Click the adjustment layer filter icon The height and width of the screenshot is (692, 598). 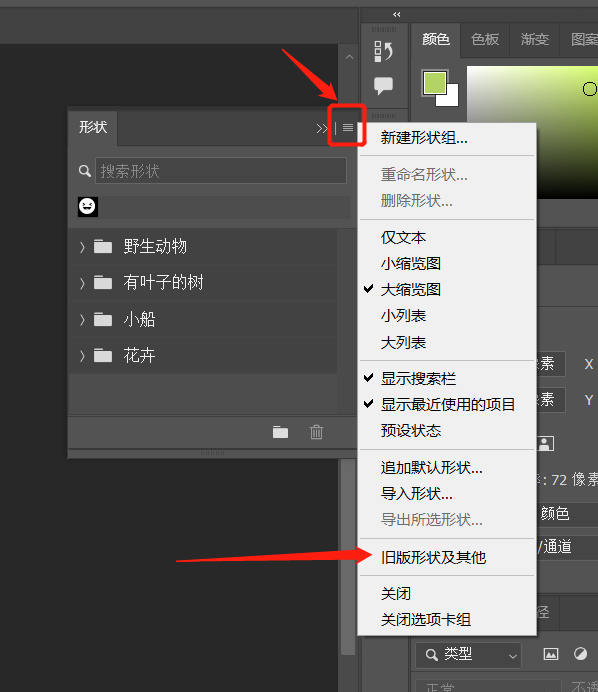pos(580,654)
